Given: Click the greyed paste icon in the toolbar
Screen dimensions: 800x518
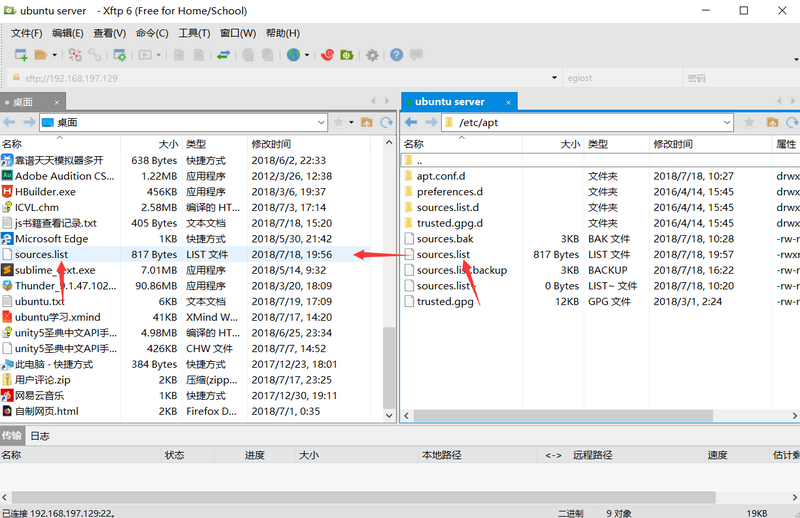Looking at the screenshot, I should [267, 55].
